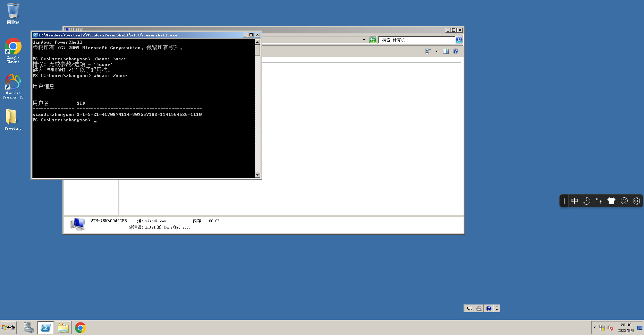Open the emoji picker on the IME toolbar
This screenshot has height=335, width=644.
click(x=624, y=201)
